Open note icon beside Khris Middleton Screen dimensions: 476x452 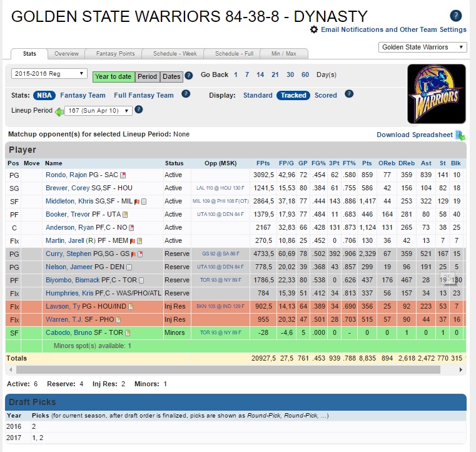144,202
